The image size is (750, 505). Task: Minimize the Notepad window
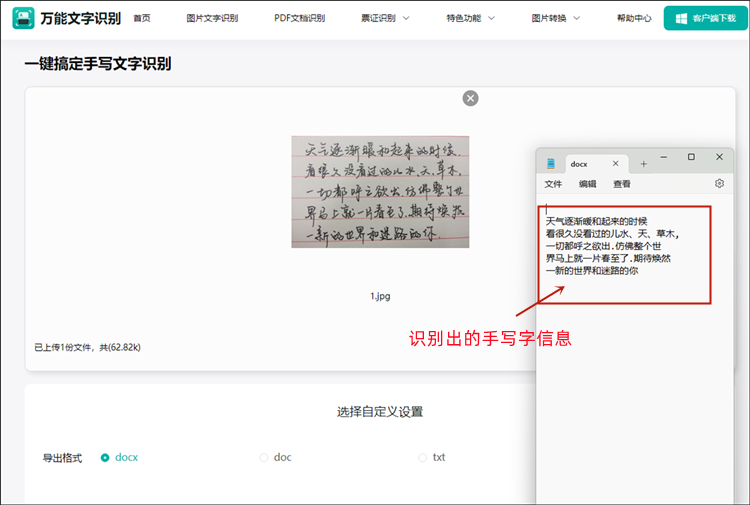663,157
